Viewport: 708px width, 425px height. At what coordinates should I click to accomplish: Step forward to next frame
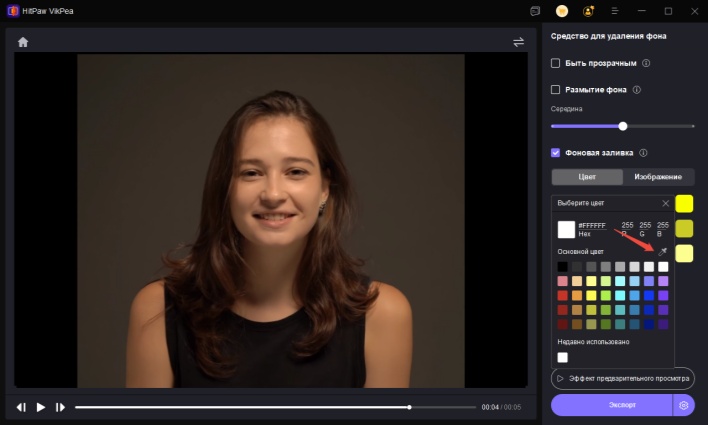pos(60,407)
